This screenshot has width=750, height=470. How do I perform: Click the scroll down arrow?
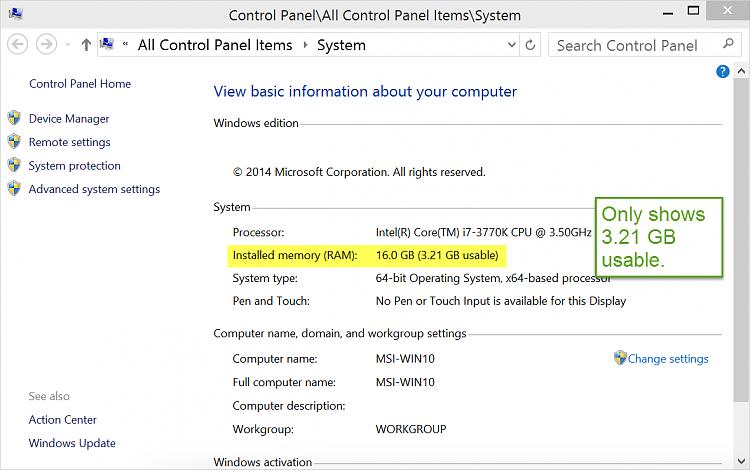(741, 461)
